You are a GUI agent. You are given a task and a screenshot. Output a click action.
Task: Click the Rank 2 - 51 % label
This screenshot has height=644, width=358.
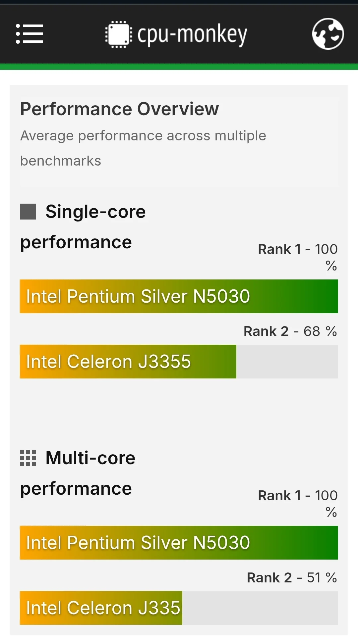click(x=292, y=577)
